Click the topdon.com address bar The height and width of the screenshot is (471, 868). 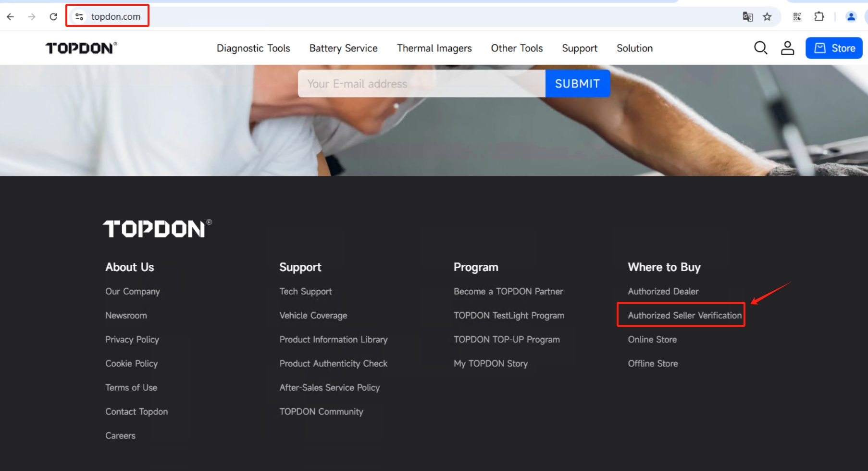116,16
